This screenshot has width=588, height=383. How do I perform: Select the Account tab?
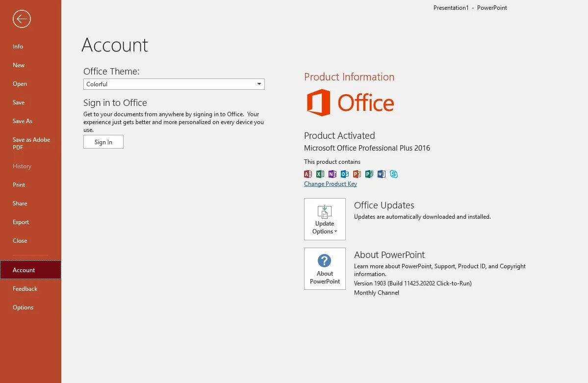(30, 270)
